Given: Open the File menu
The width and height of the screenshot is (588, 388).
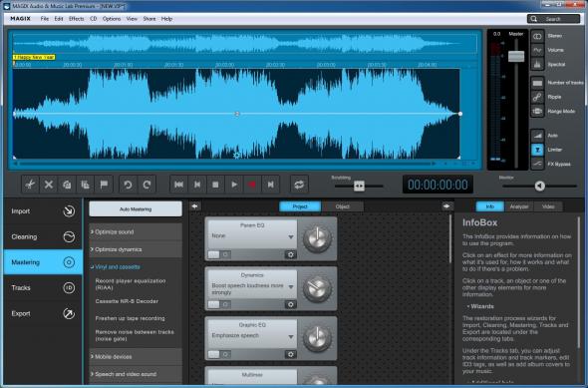Looking at the screenshot, I should (45, 19).
